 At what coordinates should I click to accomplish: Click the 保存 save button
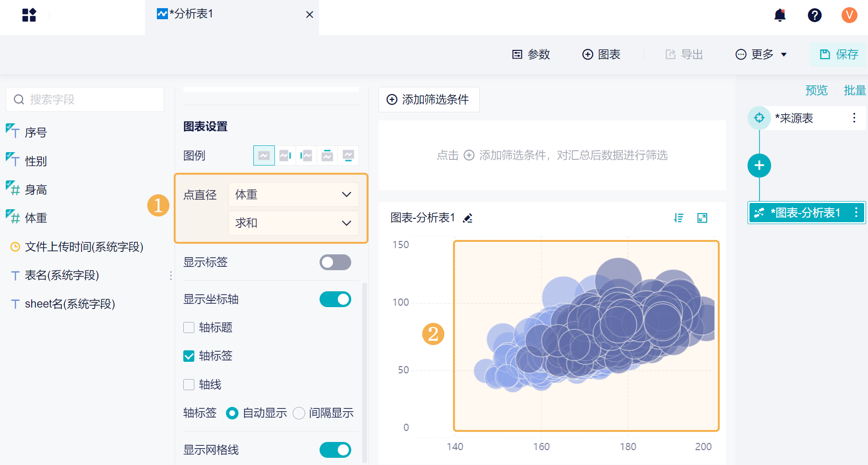coord(839,55)
